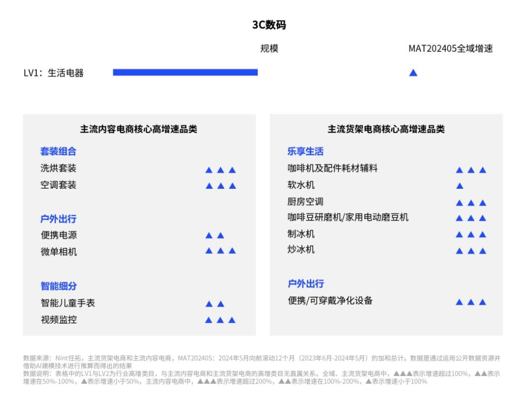532x407 pixels.
Task: Select the triangle rating for 视频监控
Action: pos(220,320)
